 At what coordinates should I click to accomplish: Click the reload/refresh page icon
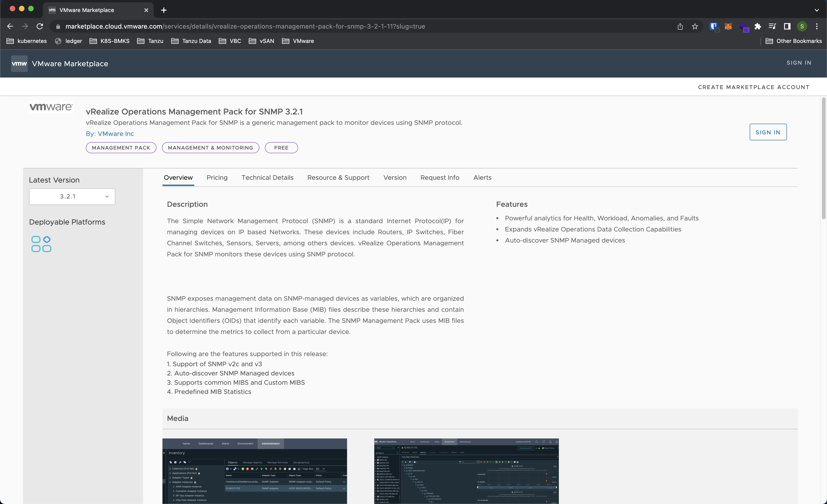coord(40,26)
